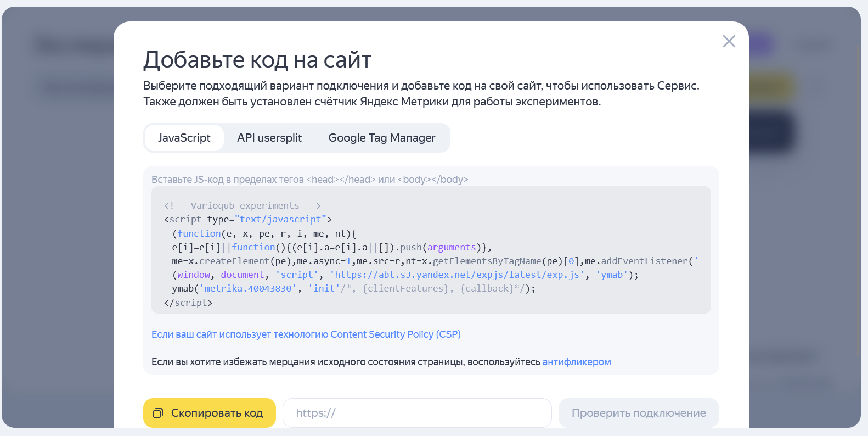Click the 'Добавьте код на сайт' heading

257,60
